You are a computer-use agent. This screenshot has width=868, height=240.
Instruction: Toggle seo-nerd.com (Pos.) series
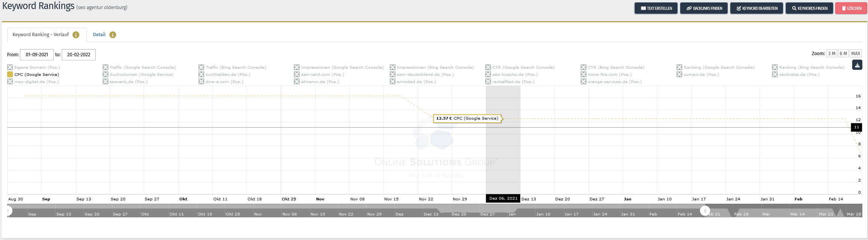(319, 75)
